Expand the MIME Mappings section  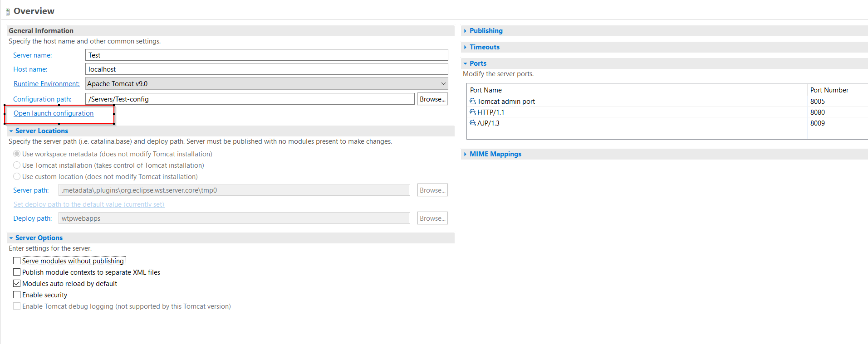pos(495,154)
